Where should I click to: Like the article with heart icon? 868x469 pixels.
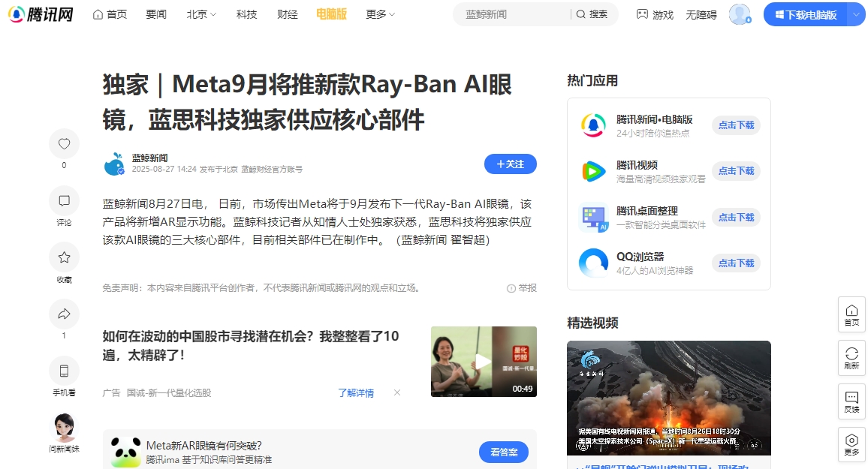pos(65,144)
